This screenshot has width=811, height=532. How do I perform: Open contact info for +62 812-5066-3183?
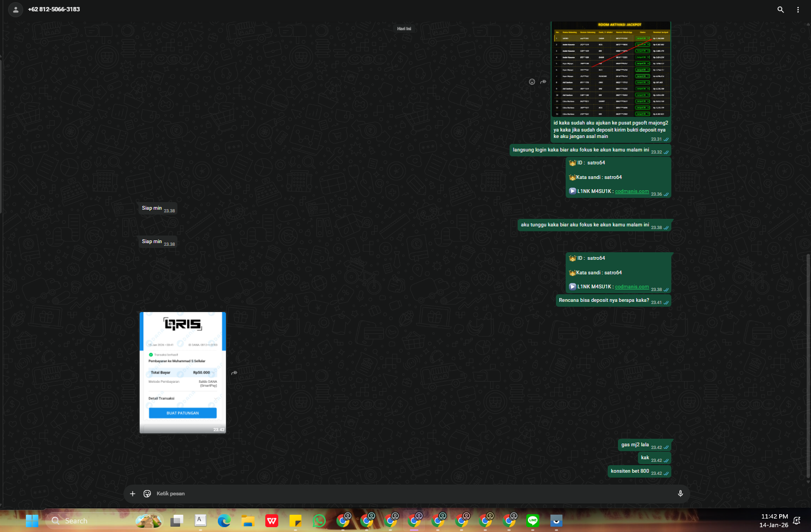[54, 9]
